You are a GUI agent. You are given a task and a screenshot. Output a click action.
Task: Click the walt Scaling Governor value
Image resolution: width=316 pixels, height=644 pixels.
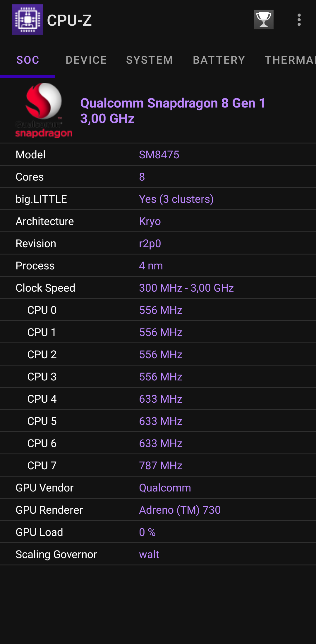(x=149, y=554)
